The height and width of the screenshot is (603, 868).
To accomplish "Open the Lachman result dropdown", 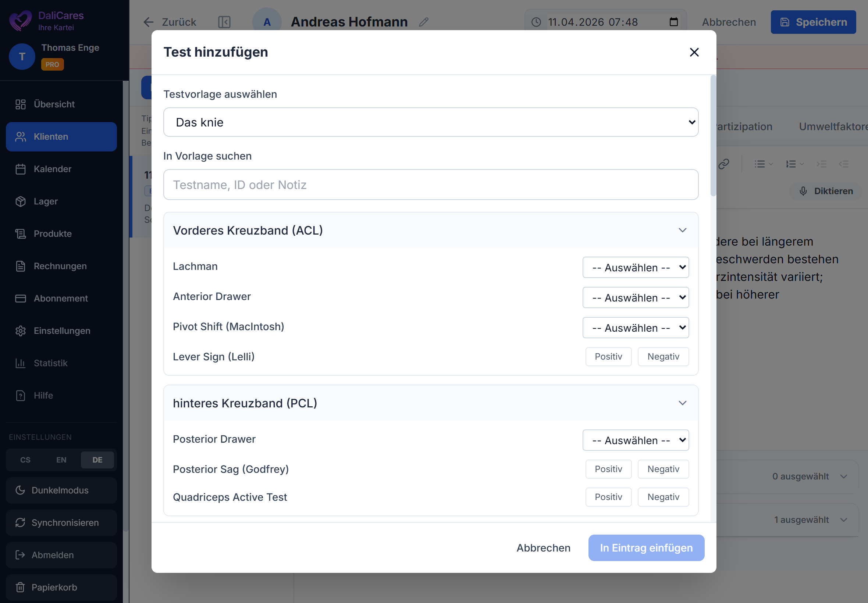I will (635, 268).
